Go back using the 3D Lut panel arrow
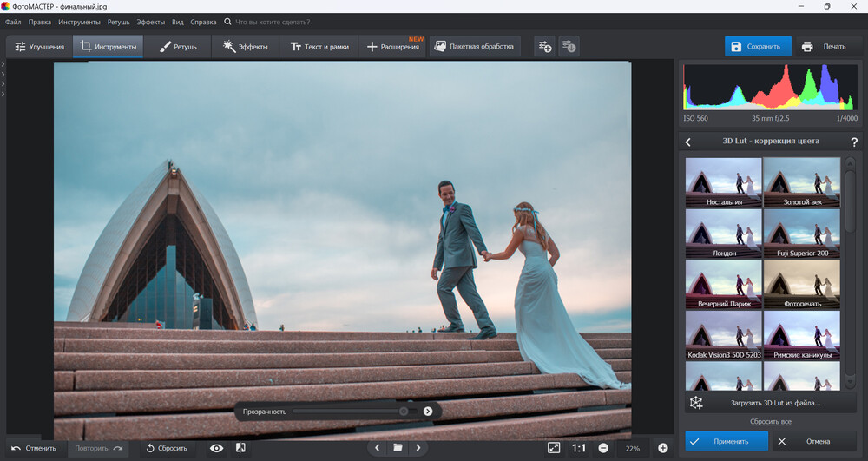This screenshot has width=868, height=461. 688,142
